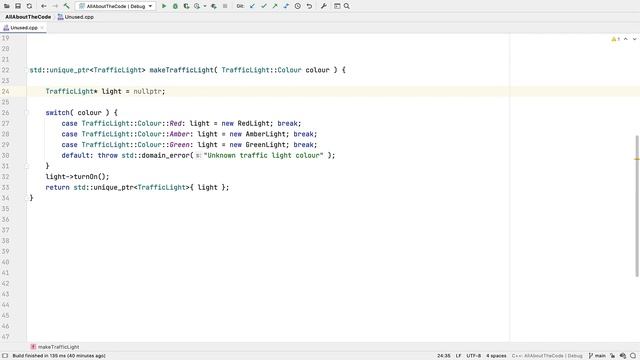The image size is (640, 360).
Task: Rollback changes with the undo arrow
Action: [x=309, y=6]
